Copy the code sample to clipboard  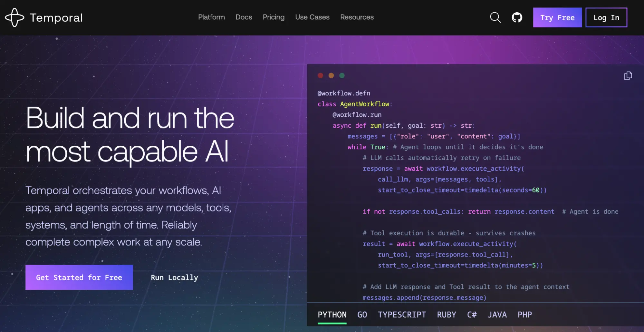[628, 76]
